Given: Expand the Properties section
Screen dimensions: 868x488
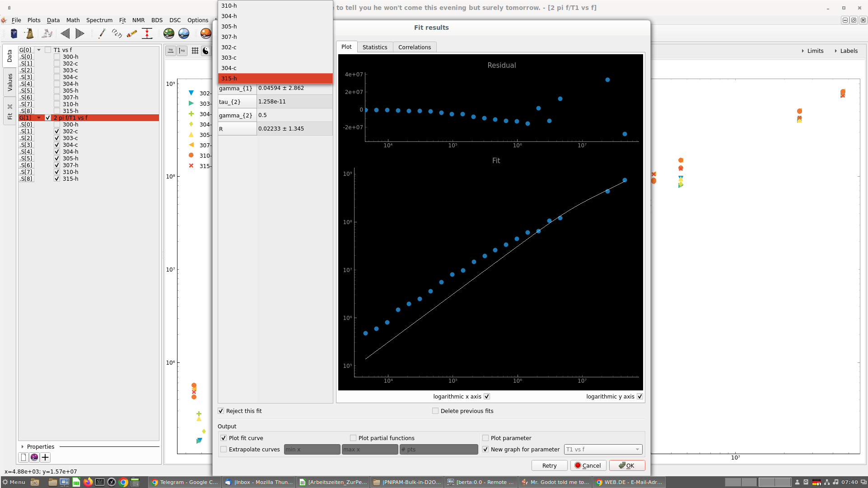Looking at the screenshot, I should pyautogui.click(x=23, y=446).
